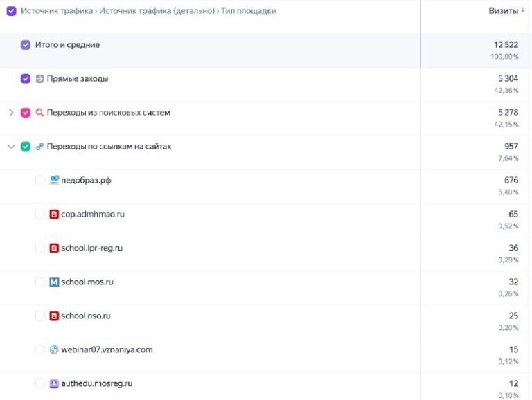Click the sort arrow next to Визиты

pyautogui.click(x=523, y=10)
